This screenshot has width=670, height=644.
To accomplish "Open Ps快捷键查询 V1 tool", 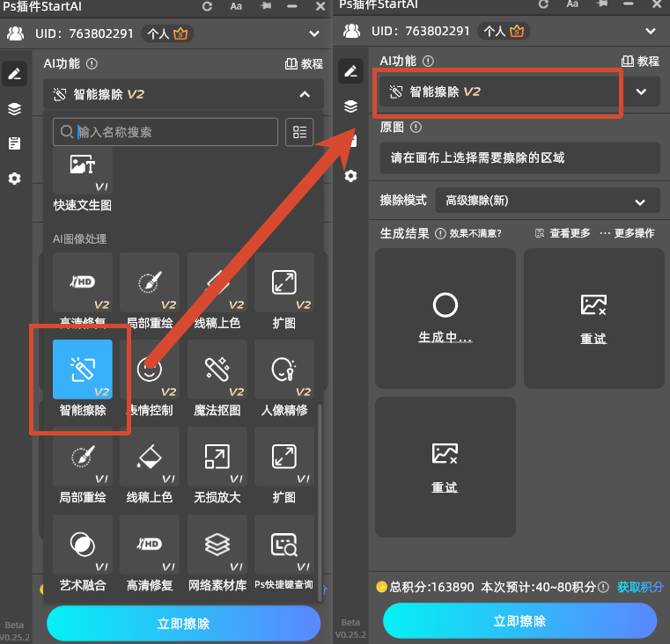I will pyautogui.click(x=284, y=545).
